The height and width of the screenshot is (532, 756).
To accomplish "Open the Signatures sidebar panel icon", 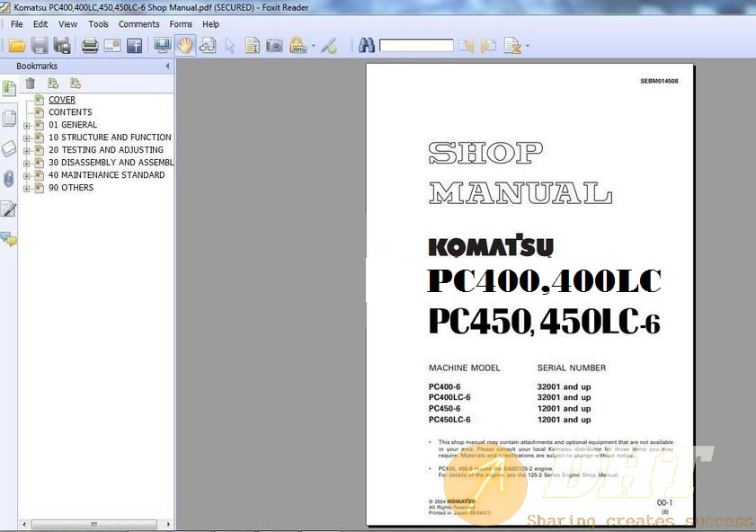I will [9, 208].
